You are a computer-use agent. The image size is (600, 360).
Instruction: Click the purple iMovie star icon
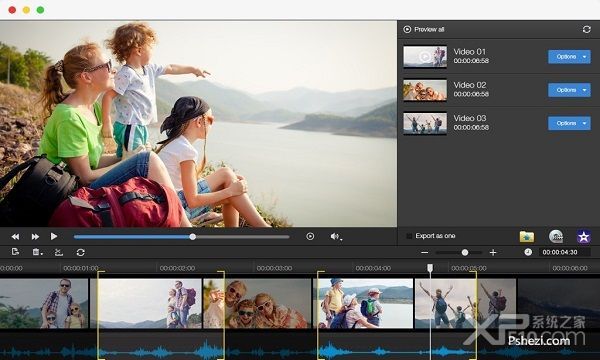[x=584, y=237]
